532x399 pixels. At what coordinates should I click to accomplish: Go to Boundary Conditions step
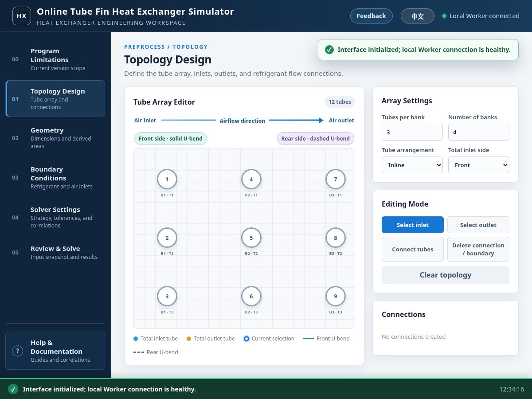click(x=55, y=177)
